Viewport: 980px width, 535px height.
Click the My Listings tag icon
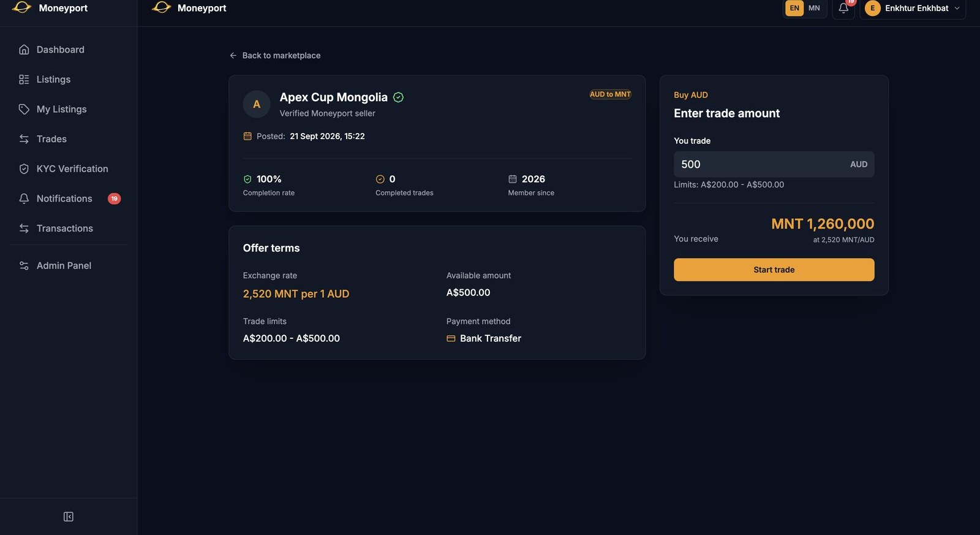(24, 109)
